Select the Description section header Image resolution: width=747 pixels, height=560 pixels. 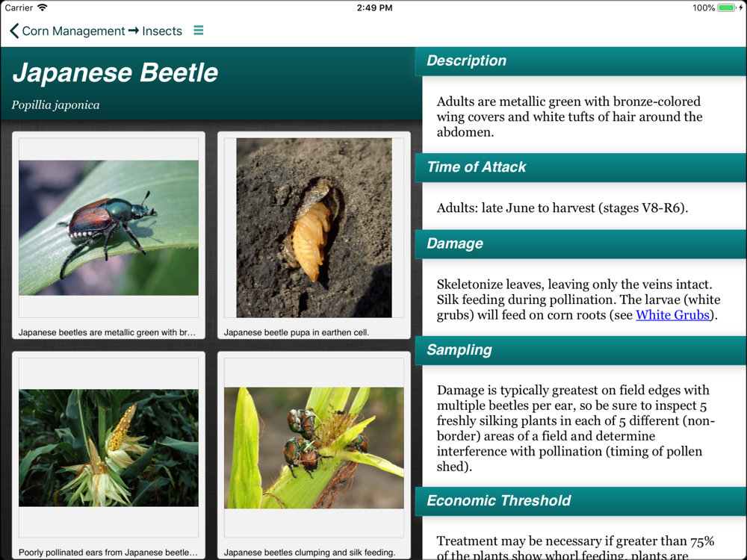581,61
